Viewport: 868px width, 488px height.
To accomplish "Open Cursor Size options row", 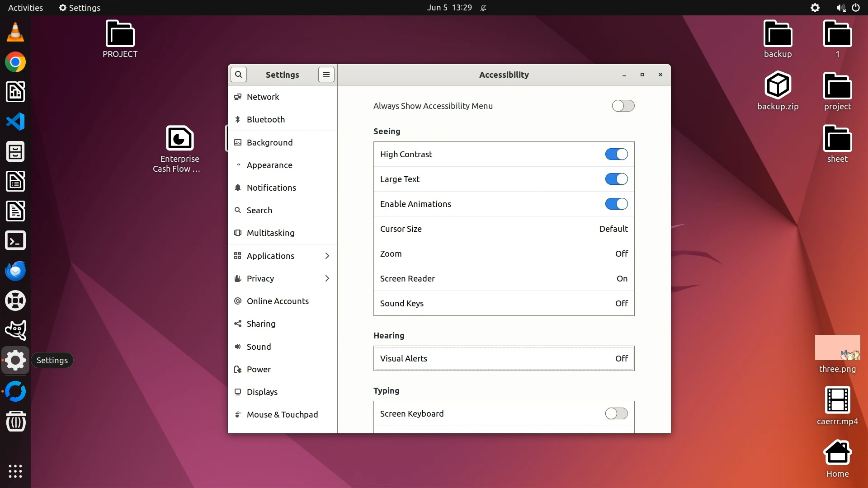I will coord(504,229).
